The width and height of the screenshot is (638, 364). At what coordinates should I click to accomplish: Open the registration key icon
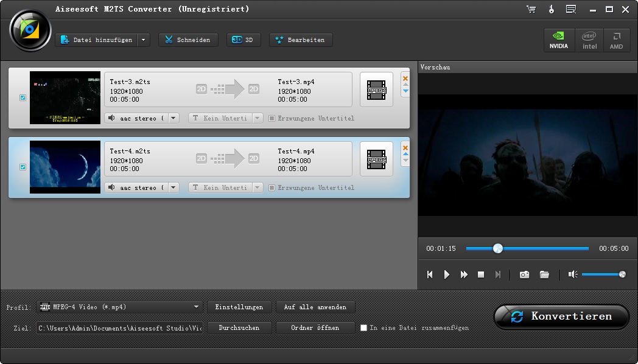pos(552,9)
